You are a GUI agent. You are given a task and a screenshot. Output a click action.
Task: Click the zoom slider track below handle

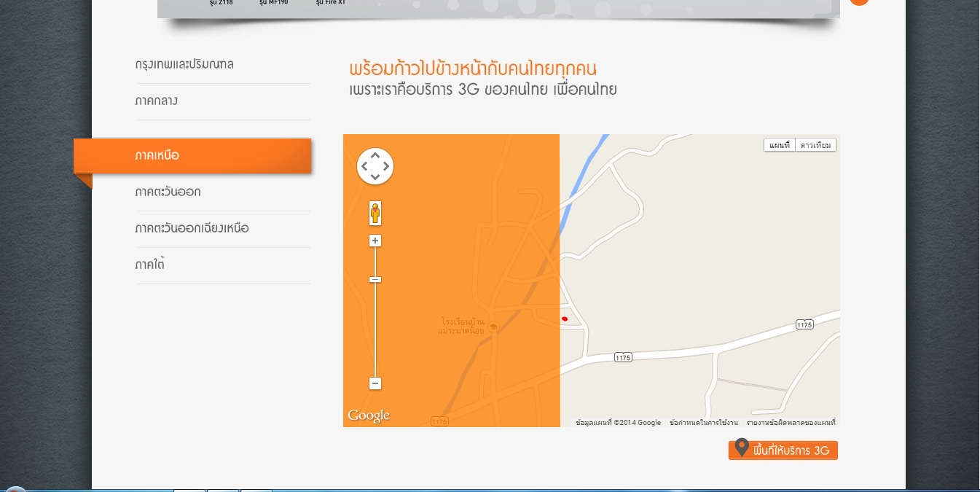(x=375, y=329)
